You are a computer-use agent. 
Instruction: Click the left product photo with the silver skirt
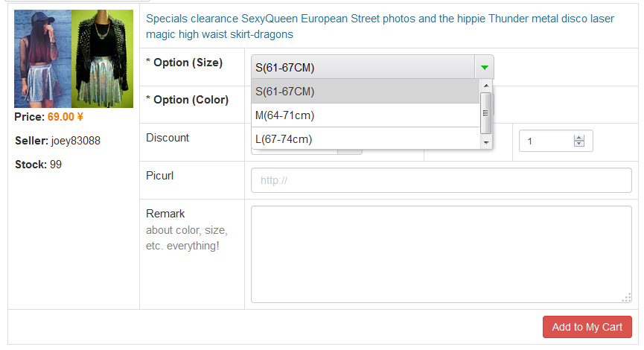click(x=42, y=59)
